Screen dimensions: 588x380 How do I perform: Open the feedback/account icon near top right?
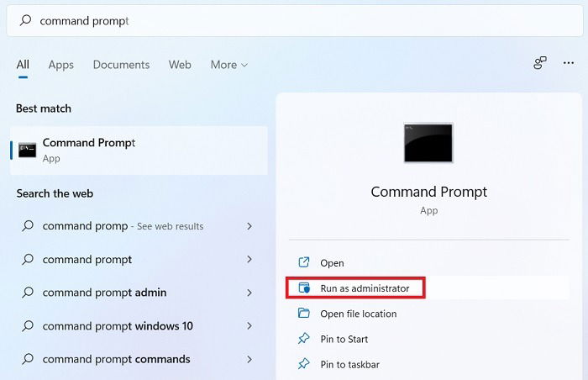(x=540, y=63)
